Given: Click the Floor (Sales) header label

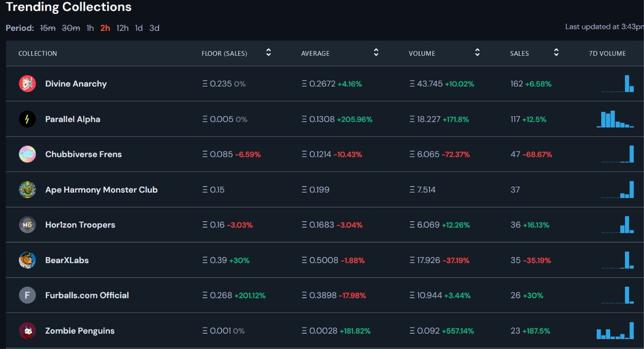Looking at the screenshot, I should click(x=224, y=54).
